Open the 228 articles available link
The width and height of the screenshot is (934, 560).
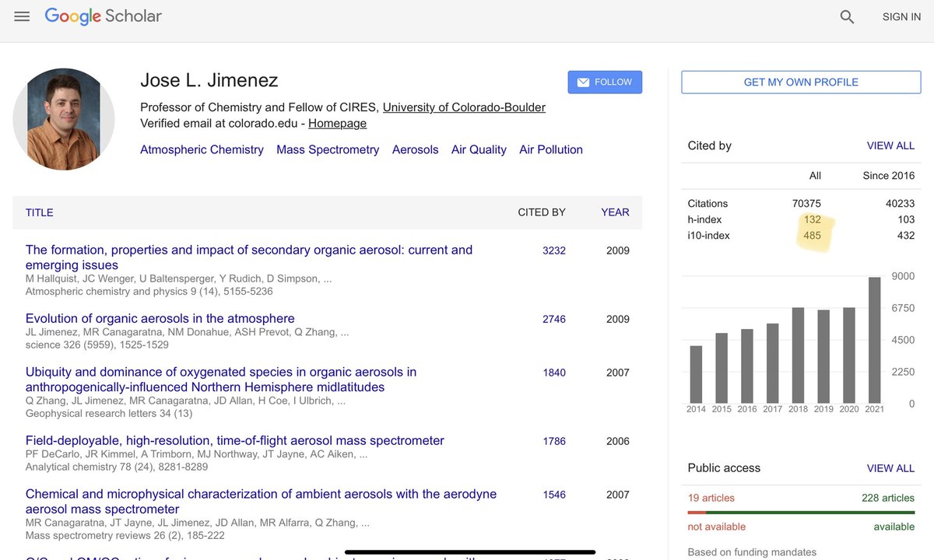tap(888, 498)
